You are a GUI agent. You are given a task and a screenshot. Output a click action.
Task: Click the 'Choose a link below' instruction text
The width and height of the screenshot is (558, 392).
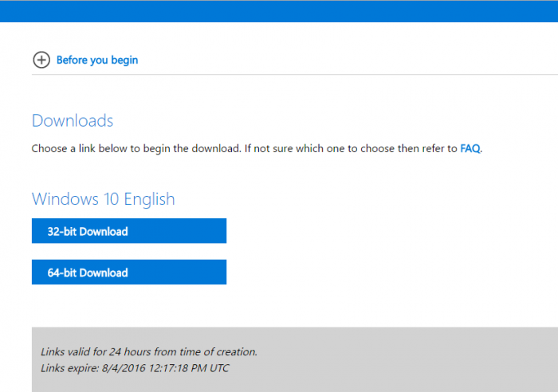click(x=257, y=148)
